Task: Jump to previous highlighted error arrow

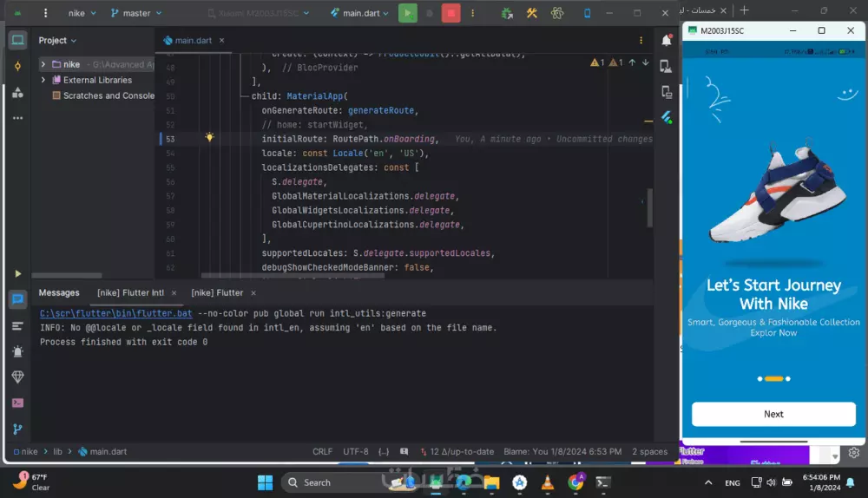Action: [632, 62]
